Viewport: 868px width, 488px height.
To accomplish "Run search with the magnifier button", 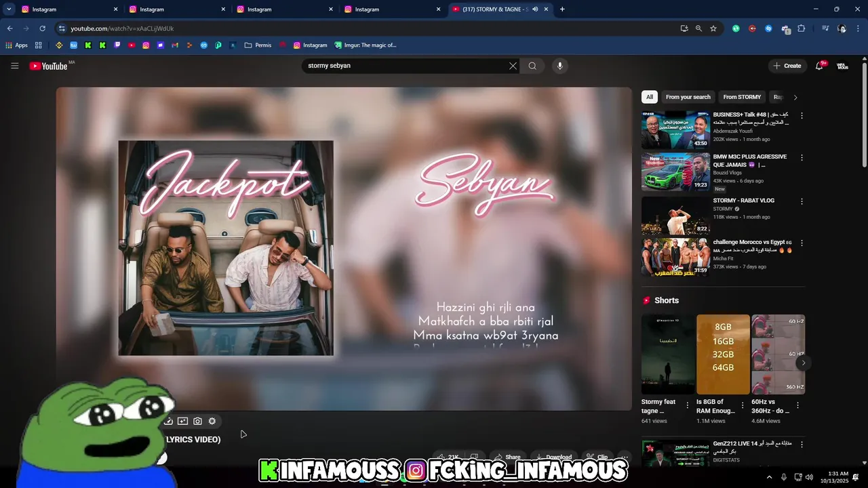I will pyautogui.click(x=532, y=66).
